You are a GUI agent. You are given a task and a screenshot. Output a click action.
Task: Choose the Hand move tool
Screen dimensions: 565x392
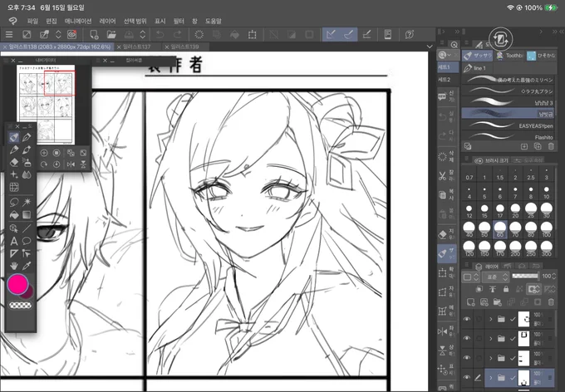coord(13,267)
